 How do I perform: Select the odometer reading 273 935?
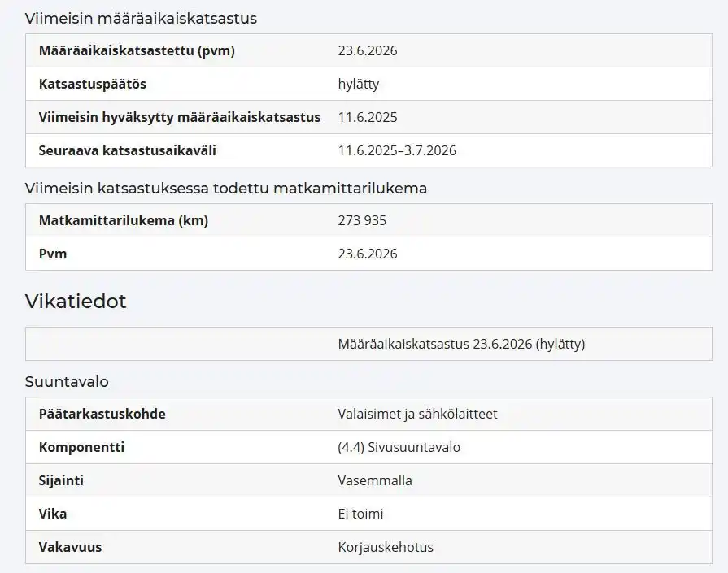click(x=362, y=220)
